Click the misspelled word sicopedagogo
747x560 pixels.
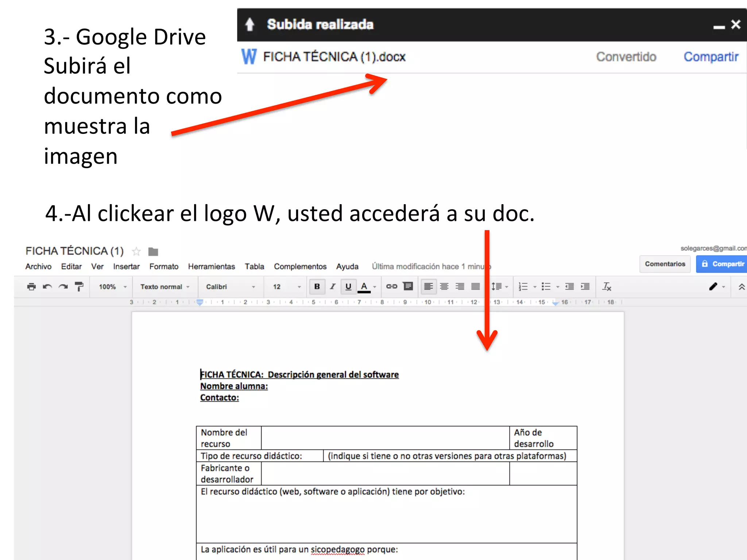pyautogui.click(x=337, y=550)
